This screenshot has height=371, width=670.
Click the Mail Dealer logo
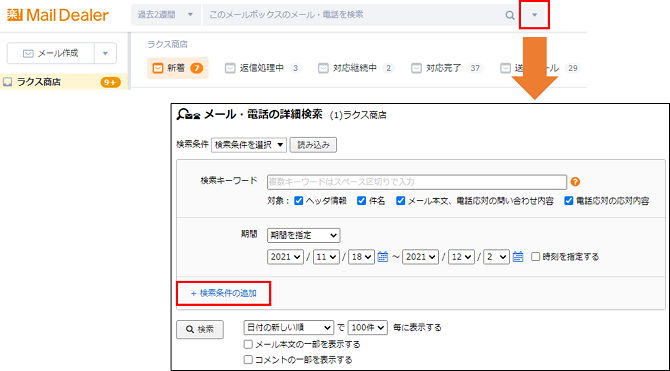58,15
